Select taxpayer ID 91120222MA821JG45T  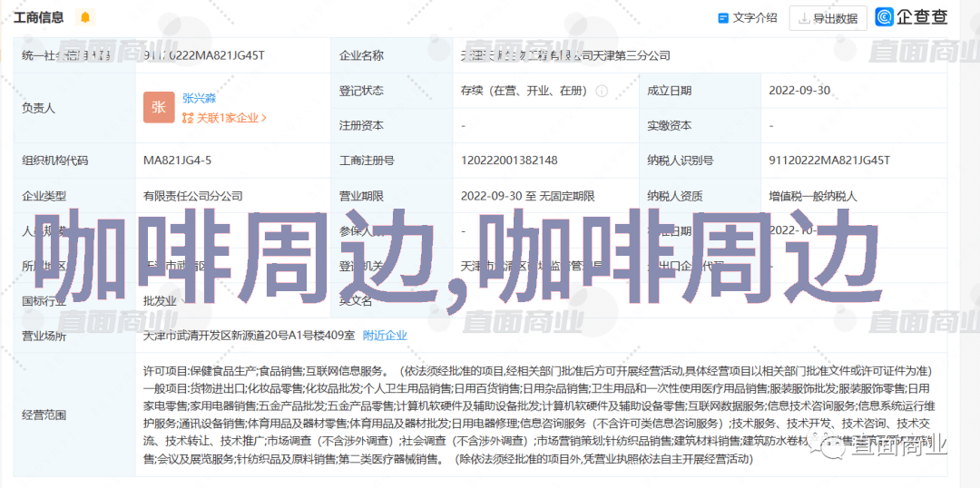coord(829,161)
